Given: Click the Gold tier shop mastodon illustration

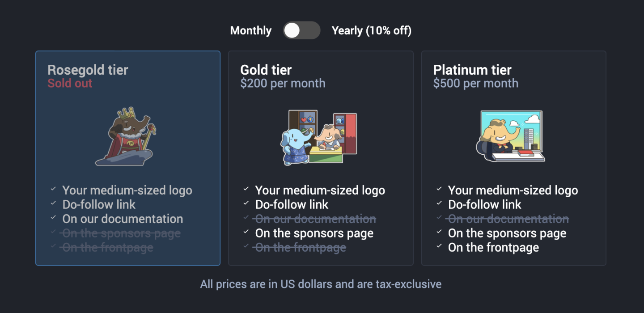Looking at the screenshot, I should click(x=319, y=137).
